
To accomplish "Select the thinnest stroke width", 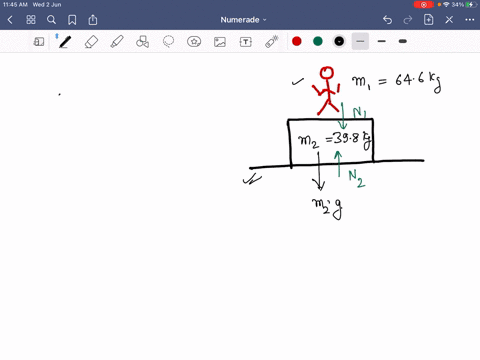I will tap(360, 41).
